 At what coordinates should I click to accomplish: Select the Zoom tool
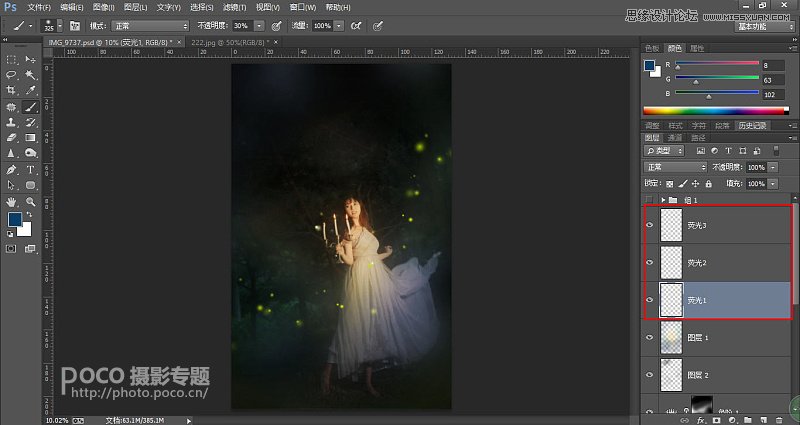point(31,201)
